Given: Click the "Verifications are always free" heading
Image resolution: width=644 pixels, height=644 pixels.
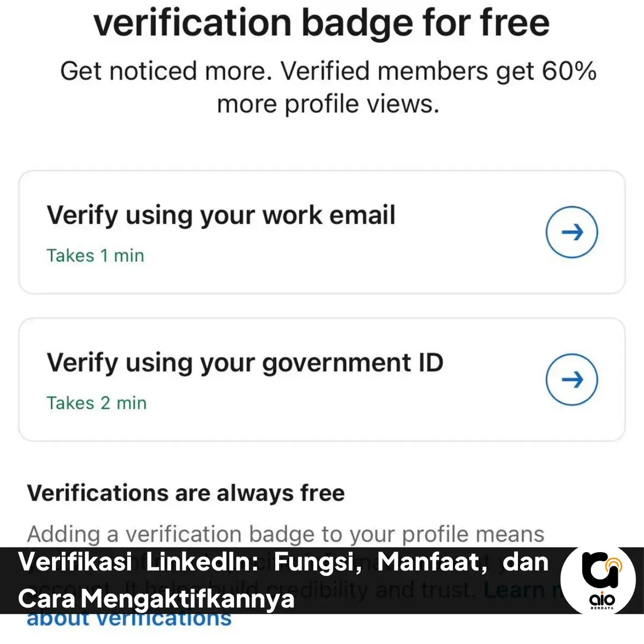Looking at the screenshot, I should 186,493.
